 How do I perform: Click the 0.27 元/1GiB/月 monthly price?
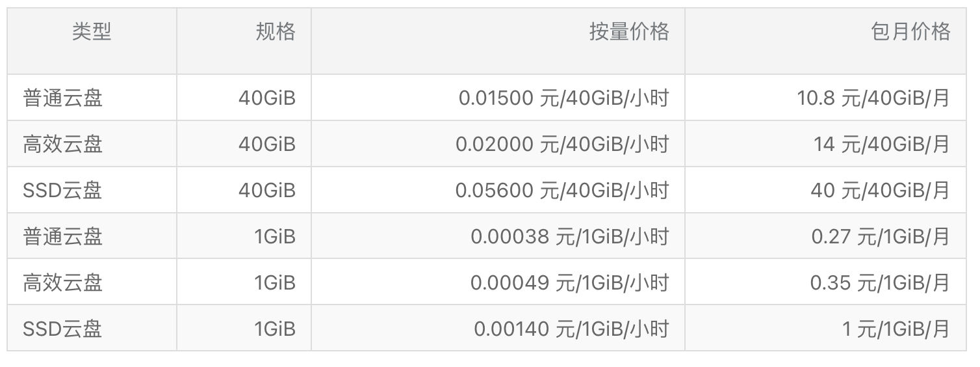pyautogui.click(x=881, y=237)
